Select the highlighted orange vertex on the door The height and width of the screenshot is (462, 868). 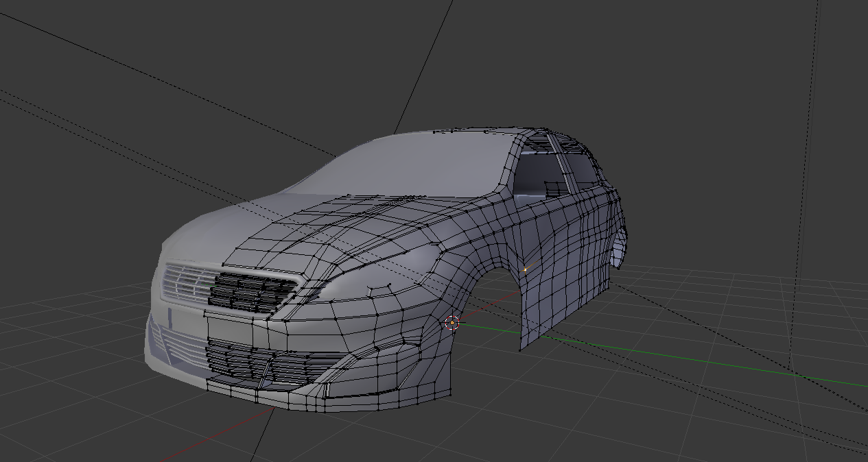tap(525, 269)
